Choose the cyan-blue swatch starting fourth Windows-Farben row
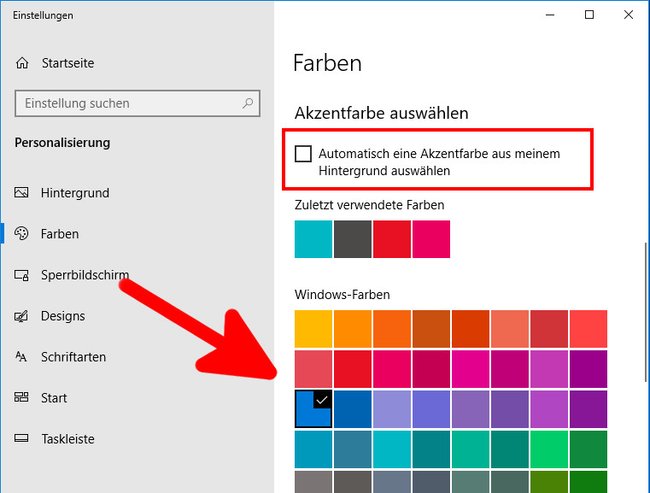This screenshot has width=650, height=493. (313, 449)
